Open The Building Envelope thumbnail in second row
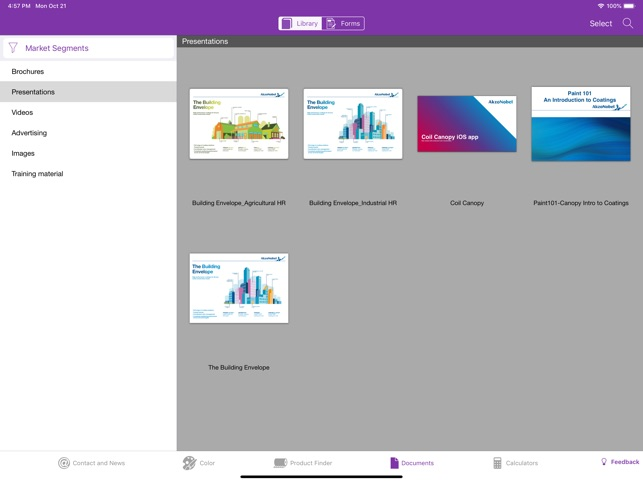 [x=239, y=288]
